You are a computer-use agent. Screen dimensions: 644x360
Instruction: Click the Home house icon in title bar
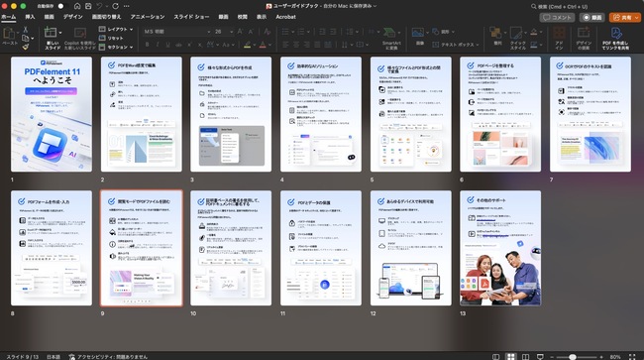coord(77,6)
